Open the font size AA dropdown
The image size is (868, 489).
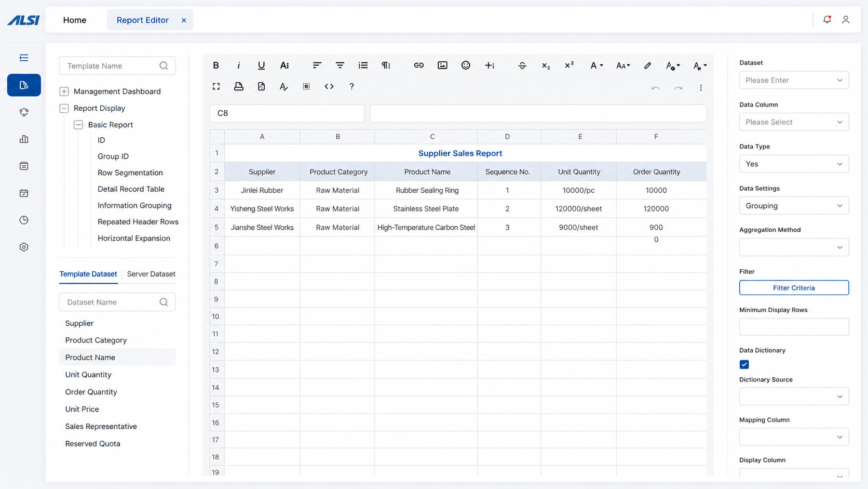623,65
